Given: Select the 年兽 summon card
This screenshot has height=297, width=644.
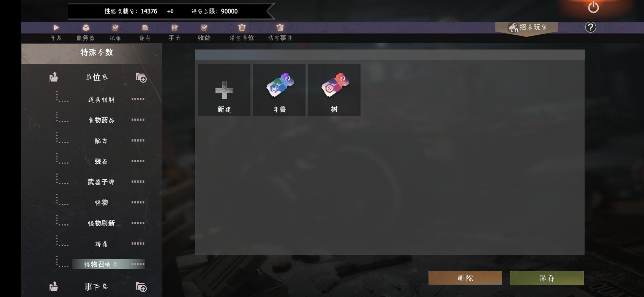Looking at the screenshot, I should (279, 90).
